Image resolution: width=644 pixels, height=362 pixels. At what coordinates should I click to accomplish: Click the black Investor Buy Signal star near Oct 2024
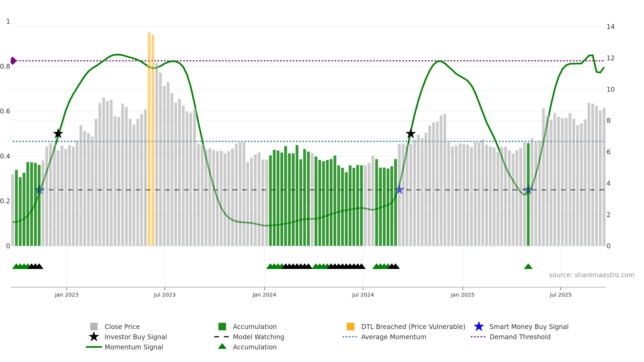tap(411, 134)
